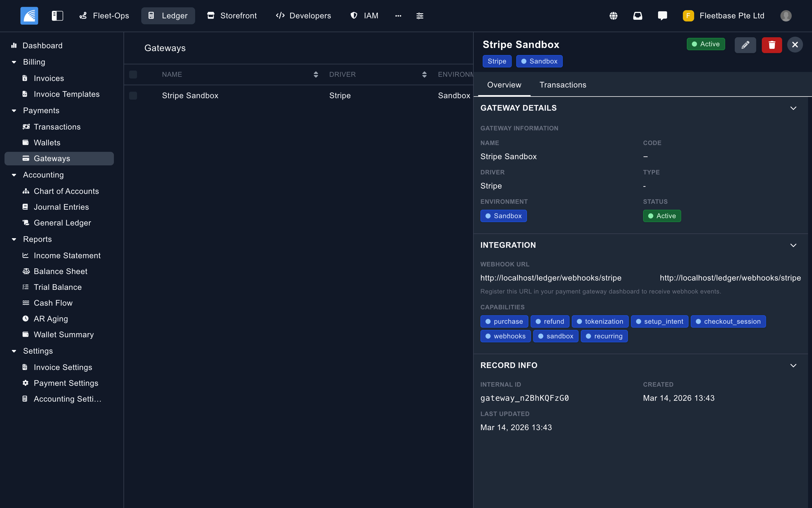Go to Dashboard in the sidebar

(42, 45)
